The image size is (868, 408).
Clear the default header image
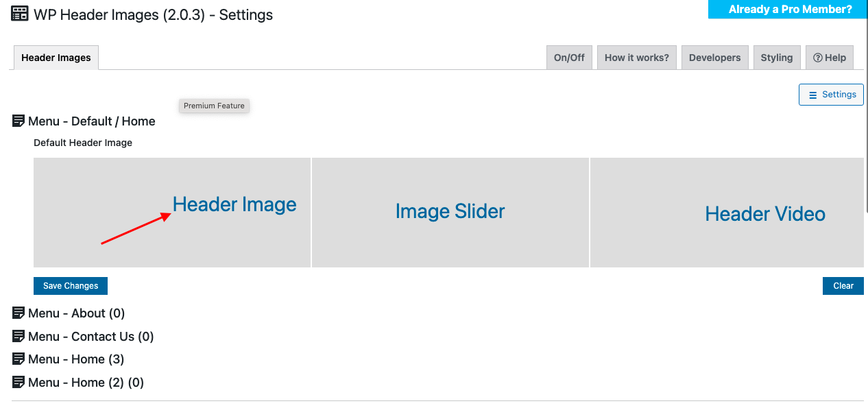click(x=843, y=285)
